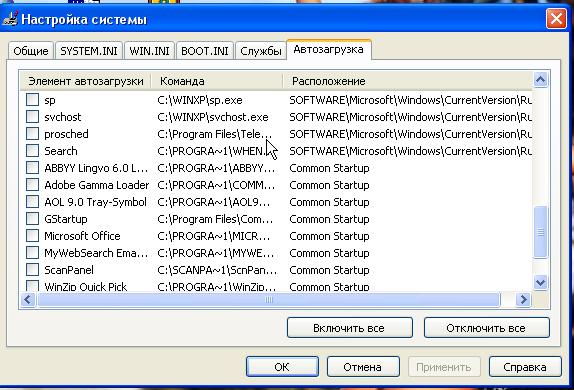Viewport: 574px width, 390px height.
Task: Click the C:\SCANPA~1\ScnPan... command cell
Action: click(x=217, y=270)
